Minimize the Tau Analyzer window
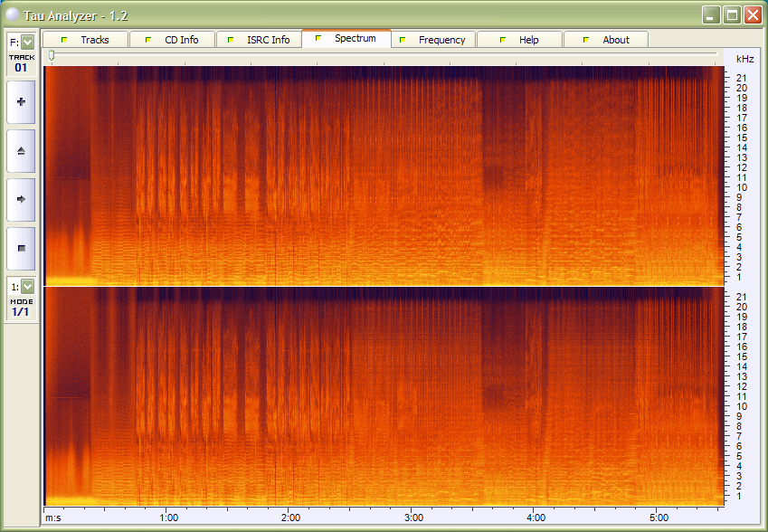This screenshot has width=768, height=532. click(711, 15)
